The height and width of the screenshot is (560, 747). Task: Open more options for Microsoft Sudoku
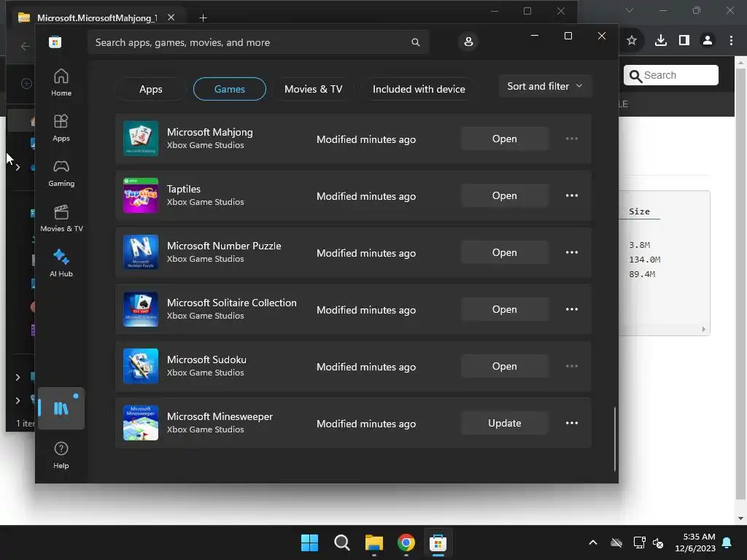tap(572, 366)
